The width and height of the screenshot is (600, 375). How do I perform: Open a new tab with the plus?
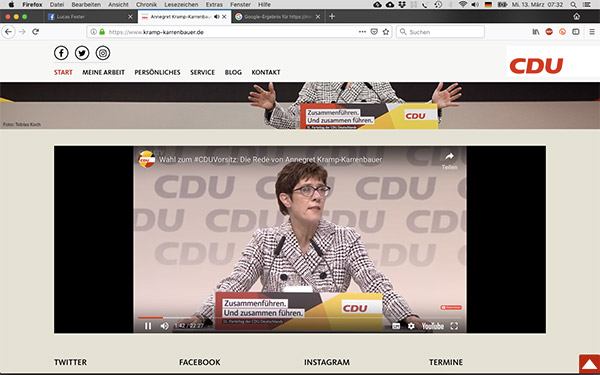[x=332, y=16]
